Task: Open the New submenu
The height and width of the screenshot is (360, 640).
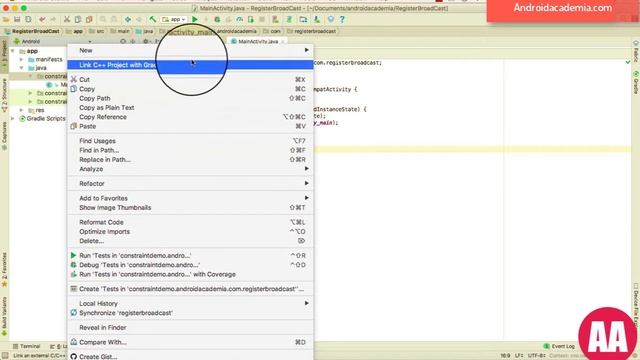Action: [x=190, y=50]
